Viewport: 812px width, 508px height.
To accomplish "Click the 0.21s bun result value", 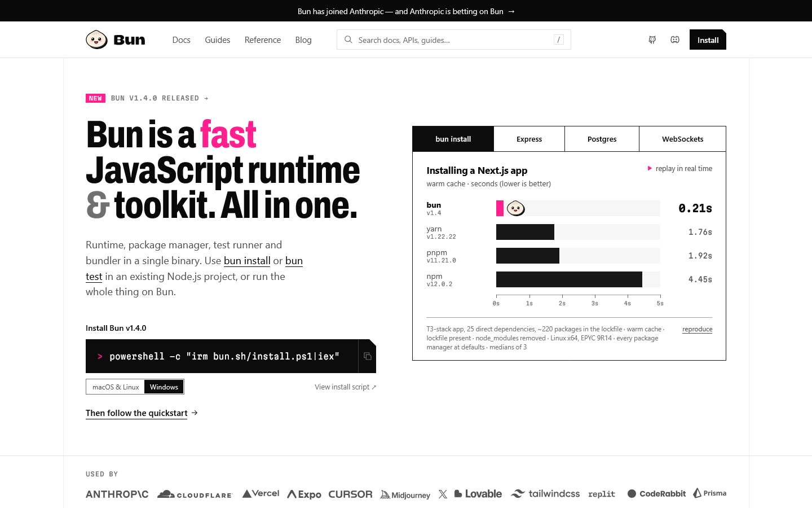I will pyautogui.click(x=695, y=208).
